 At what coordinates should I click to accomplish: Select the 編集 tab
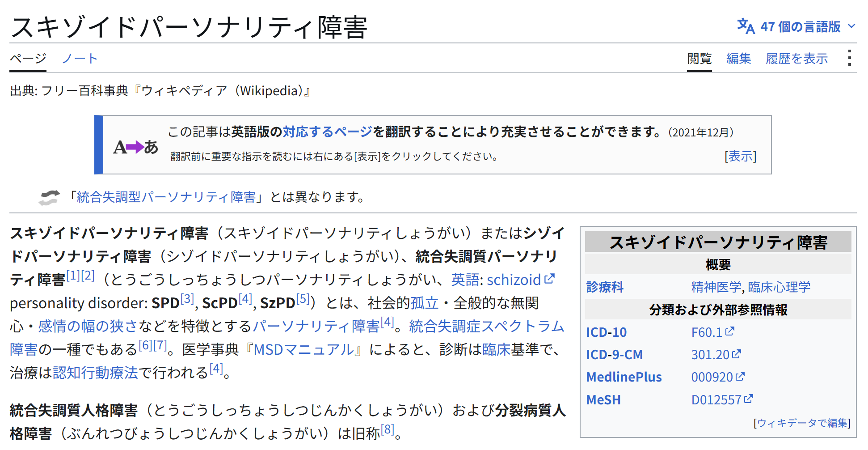[x=738, y=59]
